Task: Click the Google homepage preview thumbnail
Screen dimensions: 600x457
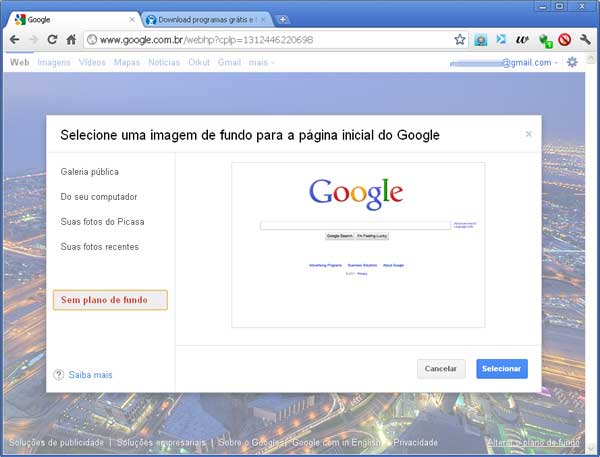Action: click(x=357, y=245)
